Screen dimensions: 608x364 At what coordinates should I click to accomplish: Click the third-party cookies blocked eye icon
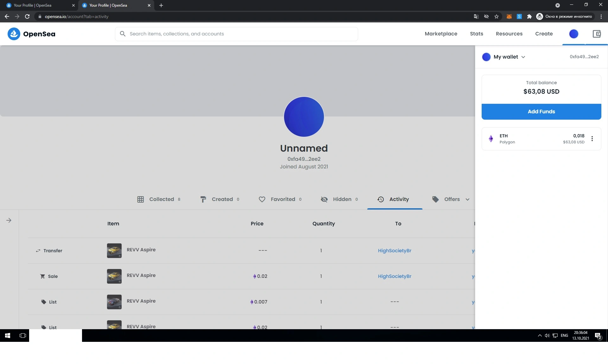[486, 16]
